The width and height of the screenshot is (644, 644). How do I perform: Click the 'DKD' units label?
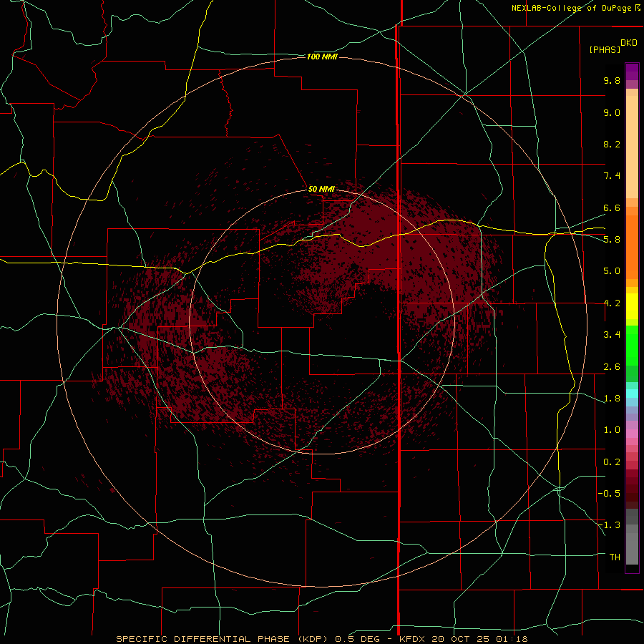coord(629,43)
